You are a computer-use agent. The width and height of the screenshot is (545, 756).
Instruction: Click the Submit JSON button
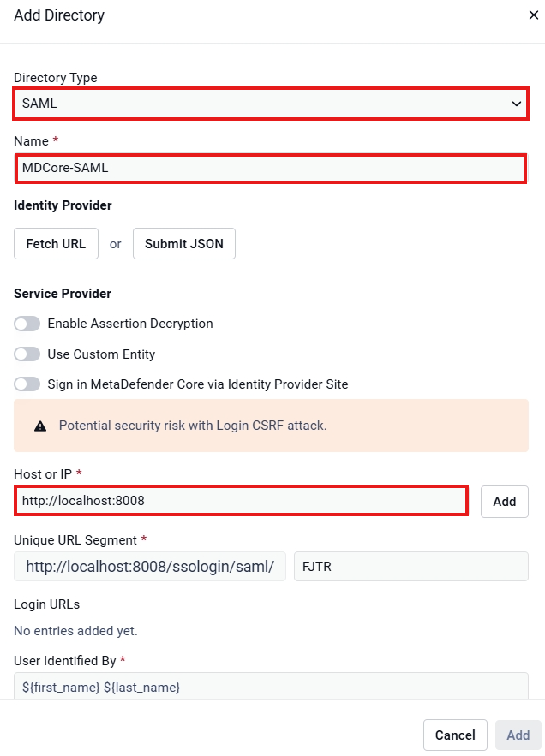[184, 244]
